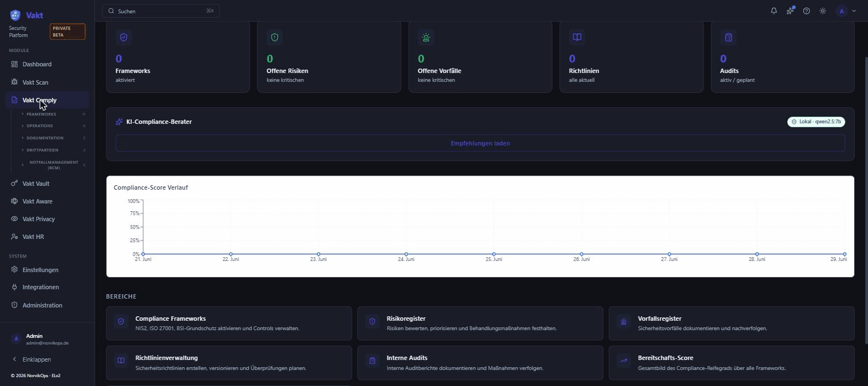Screen dimensions: 868x386
Task: Select Vakt Comply in the sidebar
Action: 48,100
